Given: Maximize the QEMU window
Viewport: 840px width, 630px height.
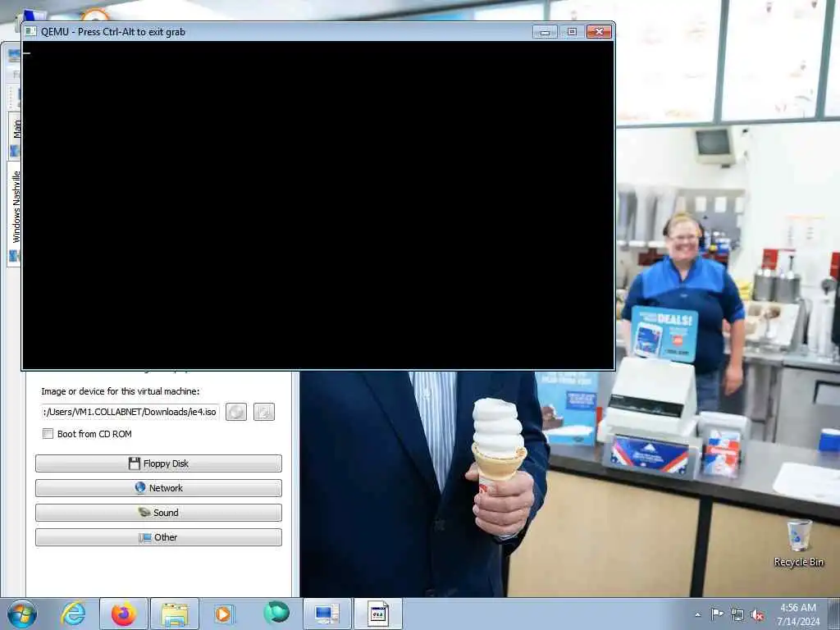Looking at the screenshot, I should click(572, 32).
